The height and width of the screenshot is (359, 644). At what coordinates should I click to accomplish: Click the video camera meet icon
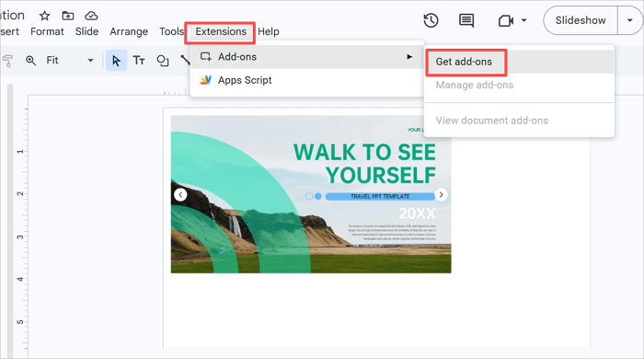506,20
